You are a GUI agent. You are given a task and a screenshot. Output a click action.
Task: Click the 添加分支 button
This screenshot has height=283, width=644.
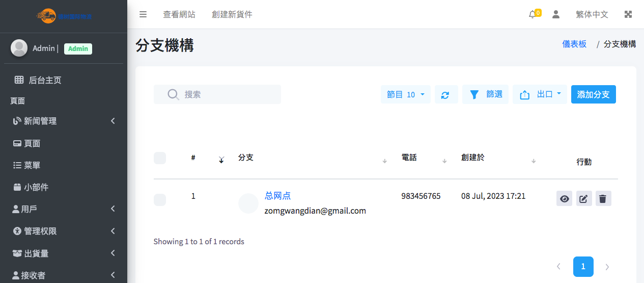pos(593,94)
